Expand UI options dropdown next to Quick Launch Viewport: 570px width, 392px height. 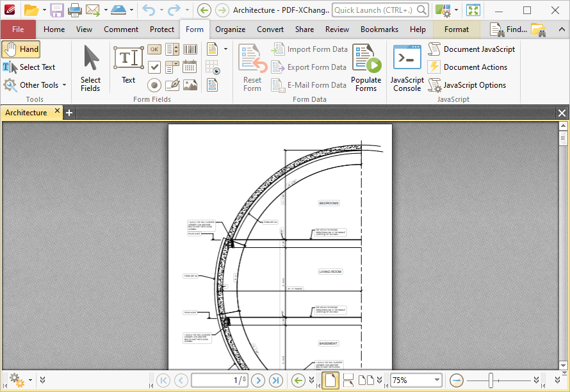pyautogui.click(x=456, y=10)
